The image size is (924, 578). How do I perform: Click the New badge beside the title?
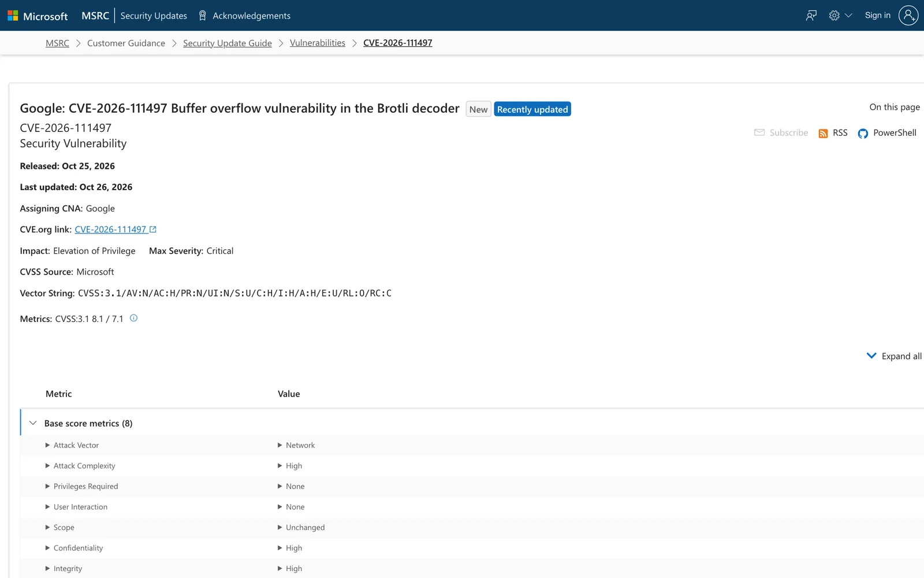click(478, 109)
